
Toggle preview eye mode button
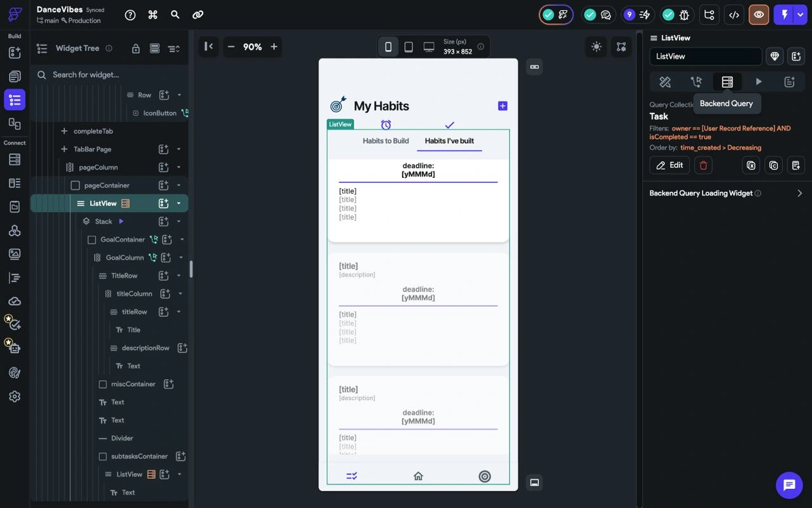coord(759,15)
